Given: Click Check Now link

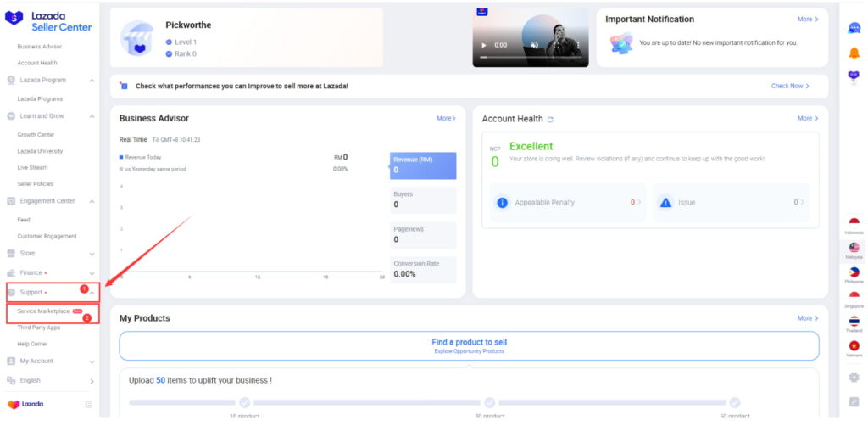Looking at the screenshot, I should (x=791, y=87).
